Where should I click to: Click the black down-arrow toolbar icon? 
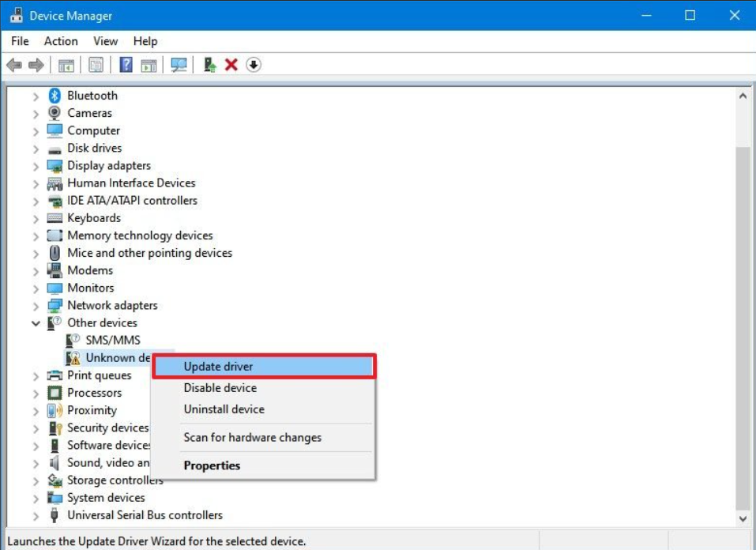[x=253, y=65]
